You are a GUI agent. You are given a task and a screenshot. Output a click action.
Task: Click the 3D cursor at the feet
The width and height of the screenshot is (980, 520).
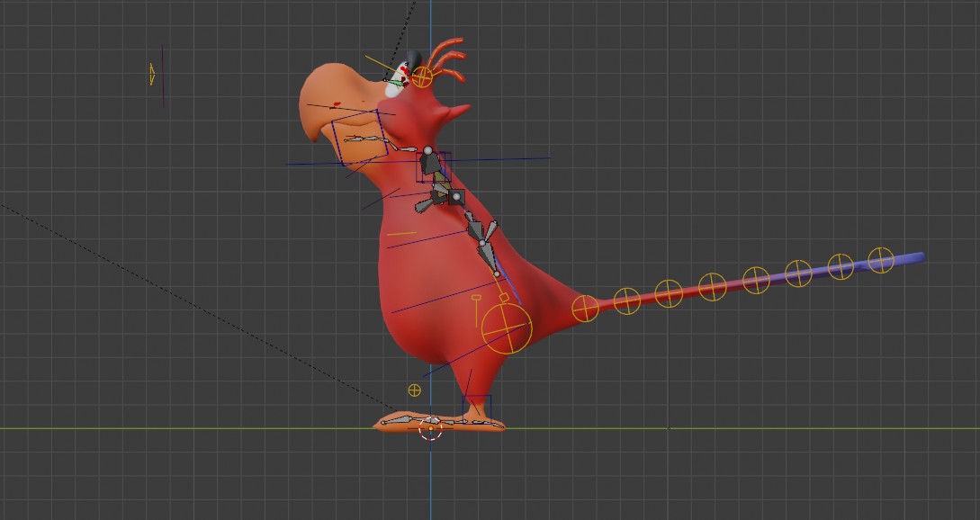pyautogui.click(x=431, y=429)
